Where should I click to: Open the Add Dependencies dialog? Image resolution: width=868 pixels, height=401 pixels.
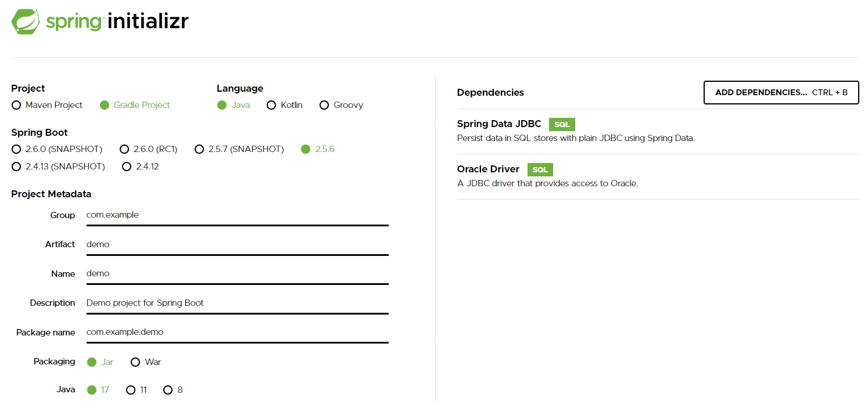(781, 92)
